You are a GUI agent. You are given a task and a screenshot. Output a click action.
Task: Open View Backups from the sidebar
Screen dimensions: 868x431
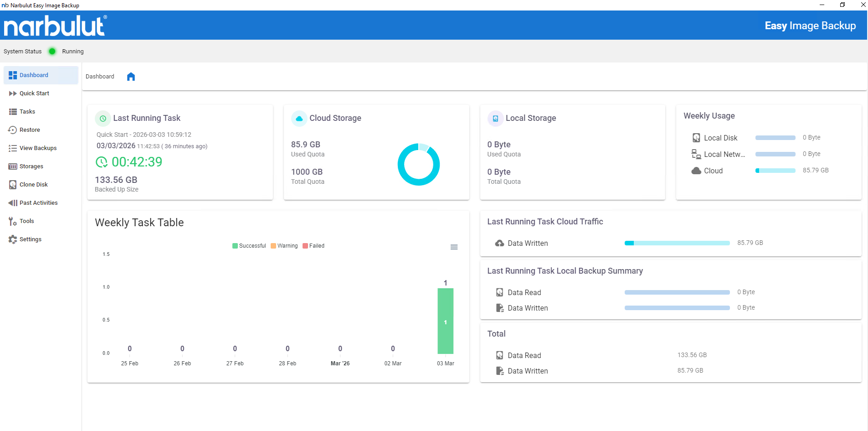click(38, 148)
